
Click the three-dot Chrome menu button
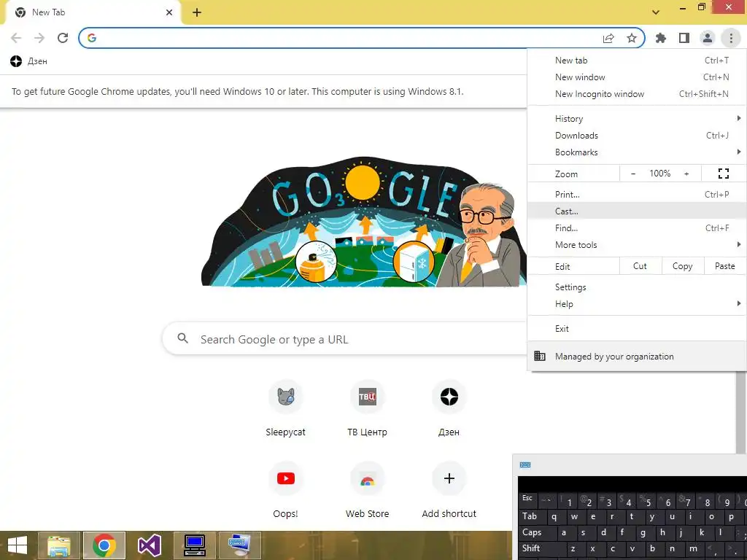[x=731, y=38]
